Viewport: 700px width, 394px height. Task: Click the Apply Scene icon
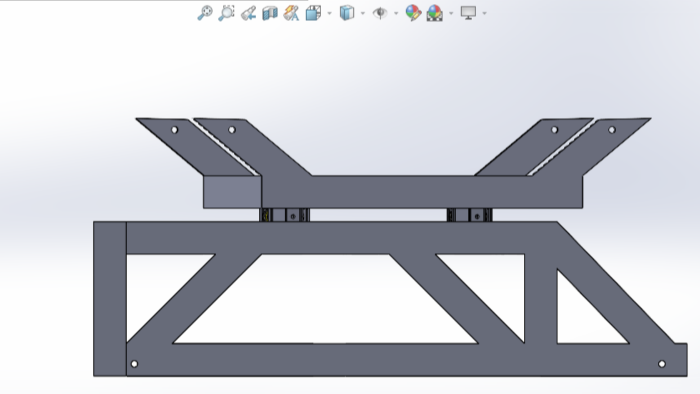(435, 13)
